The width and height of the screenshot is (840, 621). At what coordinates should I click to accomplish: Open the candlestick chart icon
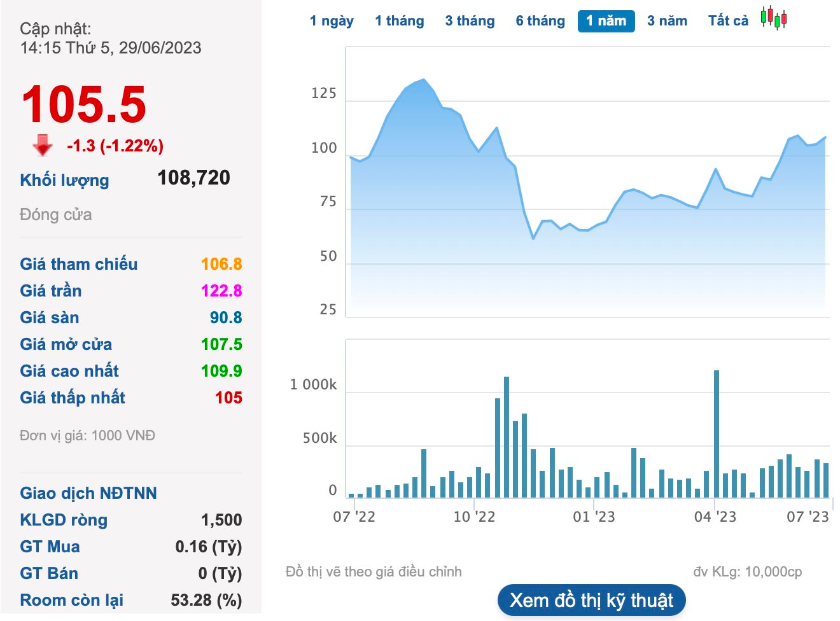(x=773, y=18)
